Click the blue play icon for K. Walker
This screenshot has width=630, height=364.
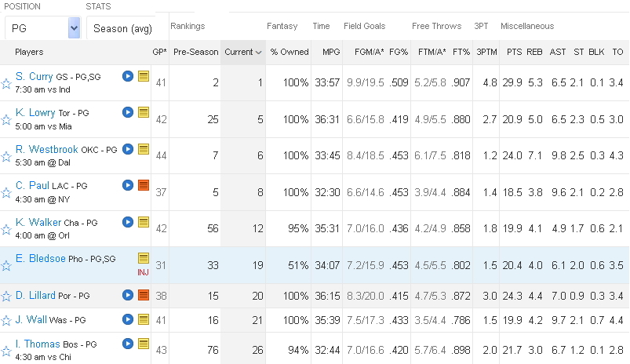(128, 222)
